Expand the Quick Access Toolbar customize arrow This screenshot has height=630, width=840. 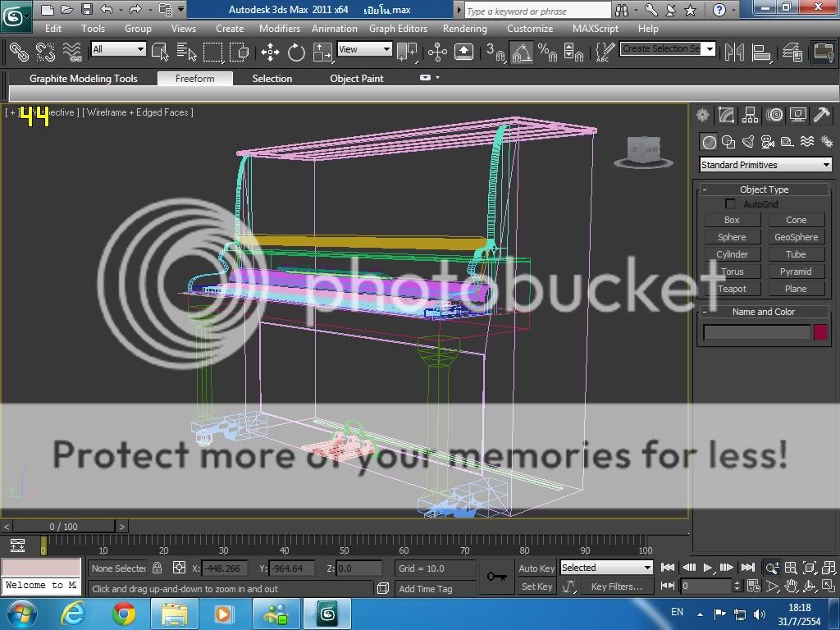(x=181, y=9)
